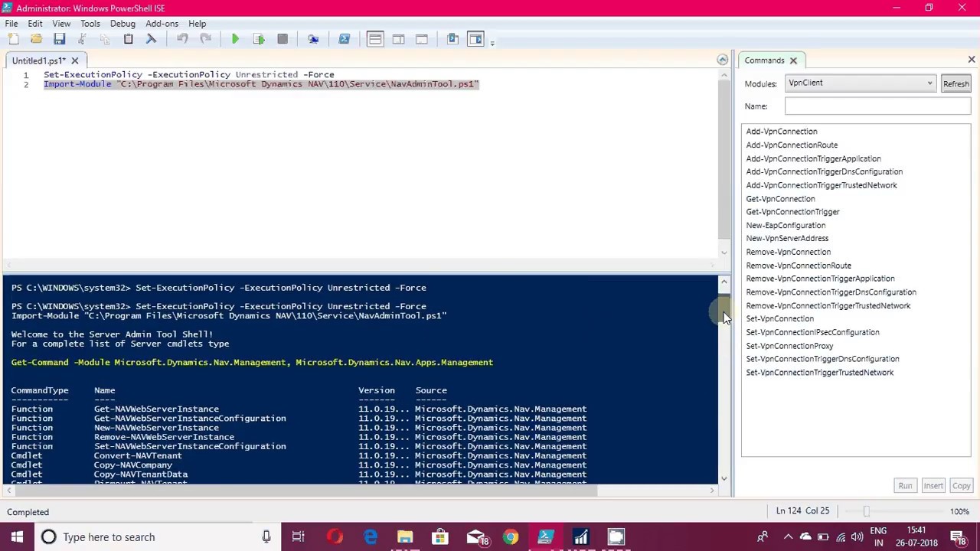Click the Run button in Commands

pos(905,486)
